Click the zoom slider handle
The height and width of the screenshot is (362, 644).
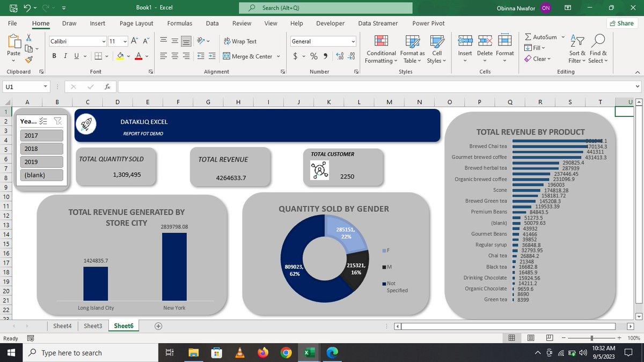(591, 338)
